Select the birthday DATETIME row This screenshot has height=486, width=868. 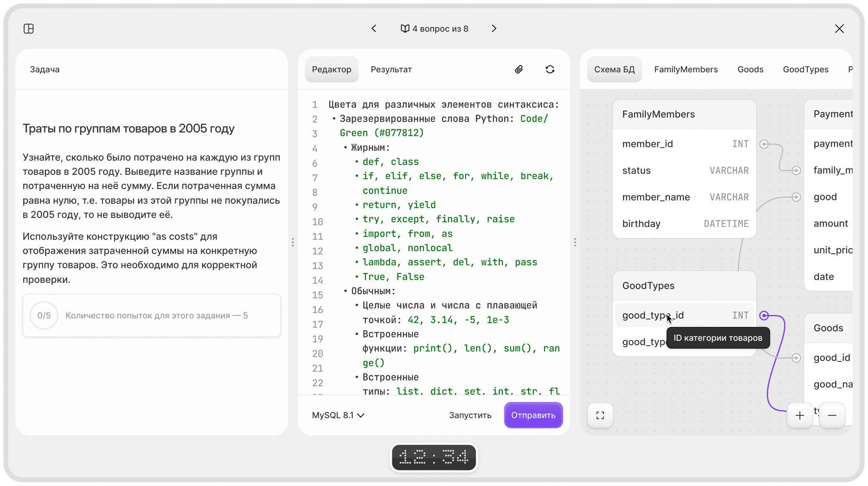(x=685, y=224)
